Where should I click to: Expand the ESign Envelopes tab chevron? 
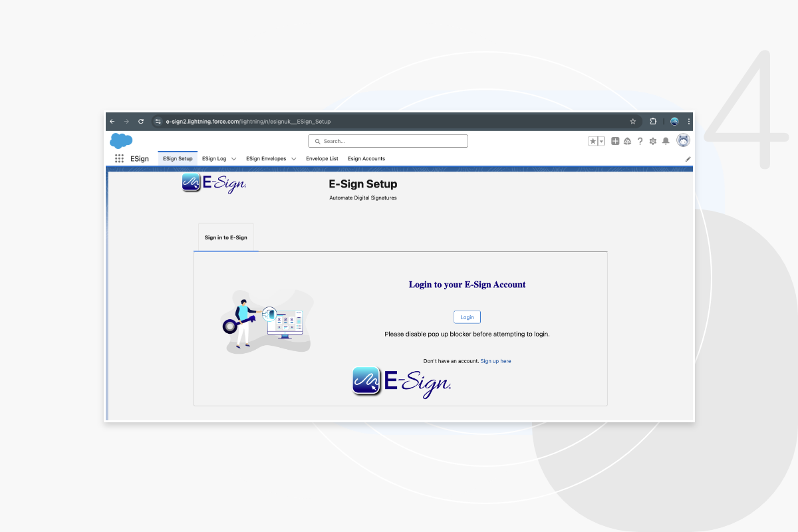tap(293, 159)
